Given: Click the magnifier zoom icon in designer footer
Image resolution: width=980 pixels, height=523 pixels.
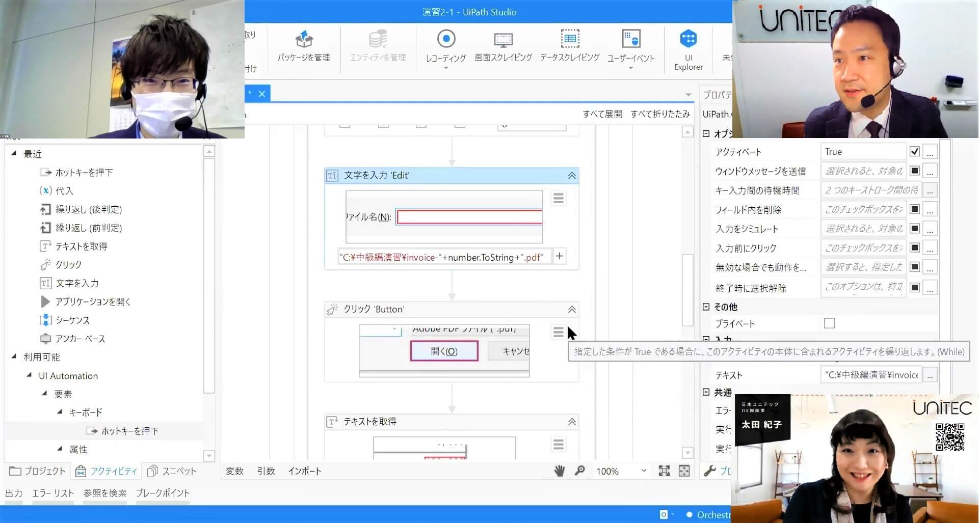Looking at the screenshot, I should pyautogui.click(x=579, y=471).
